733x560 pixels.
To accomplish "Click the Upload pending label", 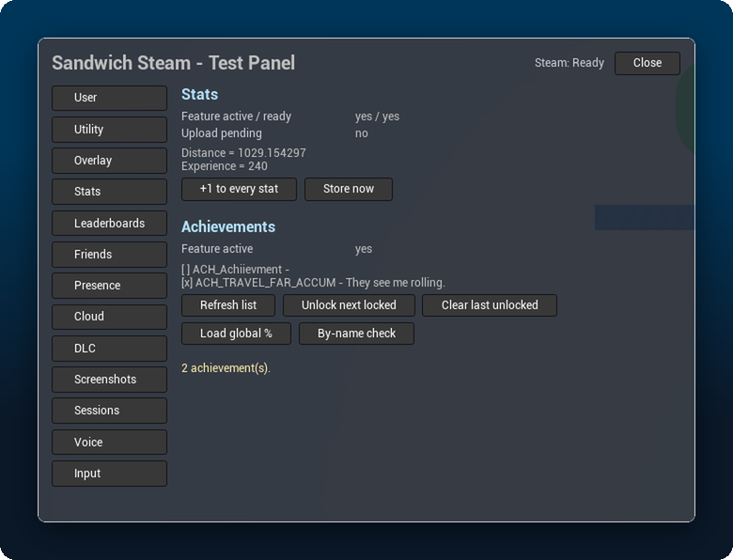I will (x=222, y=133).
